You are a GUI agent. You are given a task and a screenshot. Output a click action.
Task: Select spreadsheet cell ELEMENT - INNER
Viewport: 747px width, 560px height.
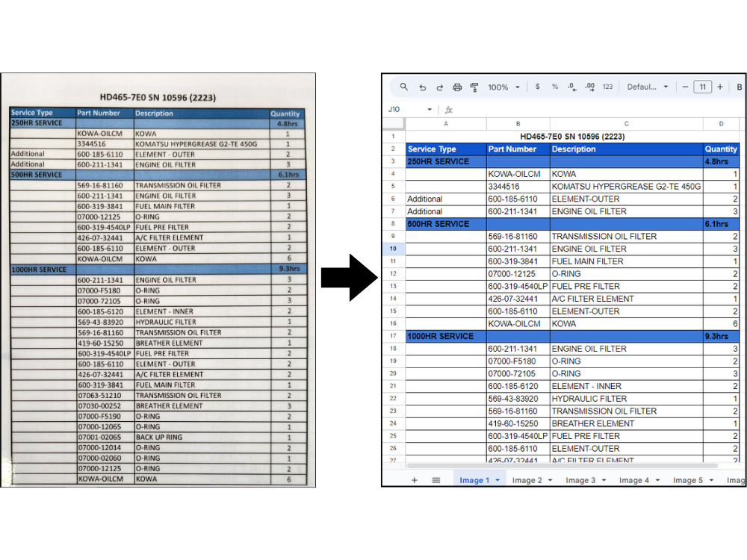627,386
